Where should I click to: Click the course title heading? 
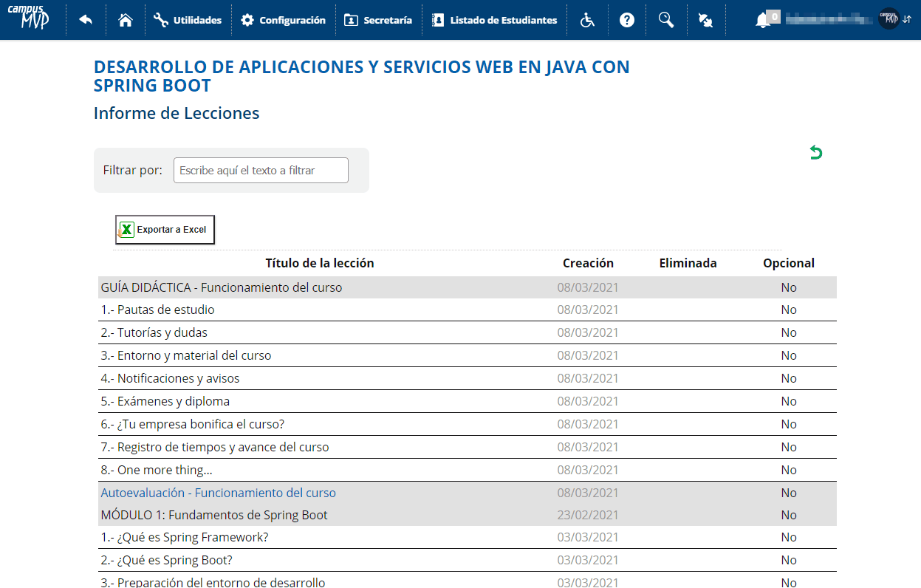pyautogui.click(x=362, y=76)
